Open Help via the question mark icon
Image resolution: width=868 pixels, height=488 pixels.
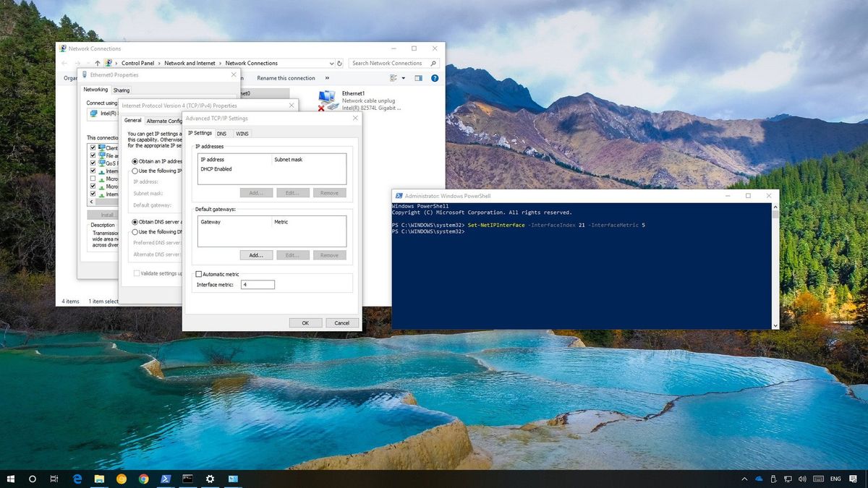[x=435, y=78]
